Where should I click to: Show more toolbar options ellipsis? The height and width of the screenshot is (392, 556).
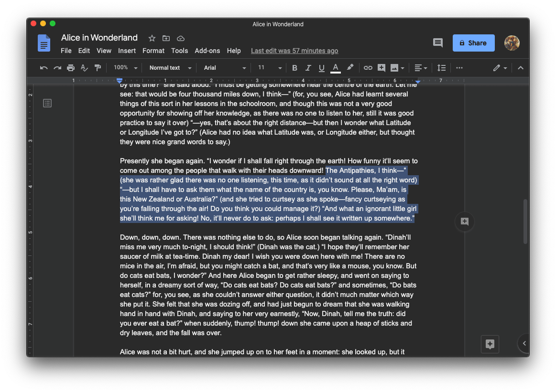coord(459,68)
